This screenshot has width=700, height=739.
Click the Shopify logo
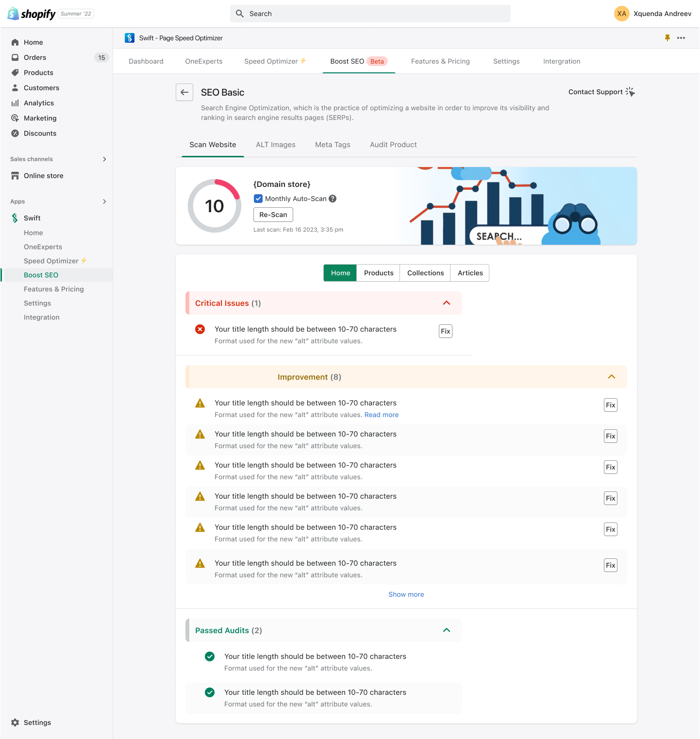pyautogui.click(x=32, y=14)
